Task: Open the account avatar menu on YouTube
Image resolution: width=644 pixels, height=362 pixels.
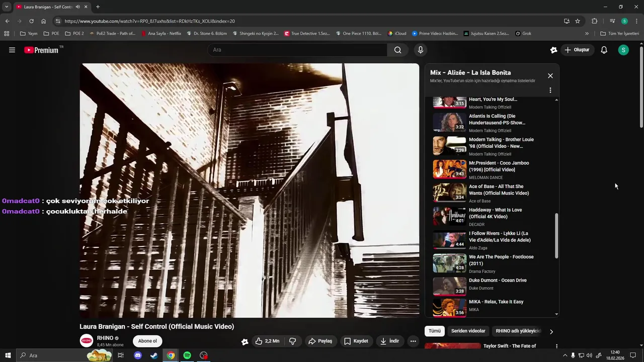Action: [x=623, y=50]
